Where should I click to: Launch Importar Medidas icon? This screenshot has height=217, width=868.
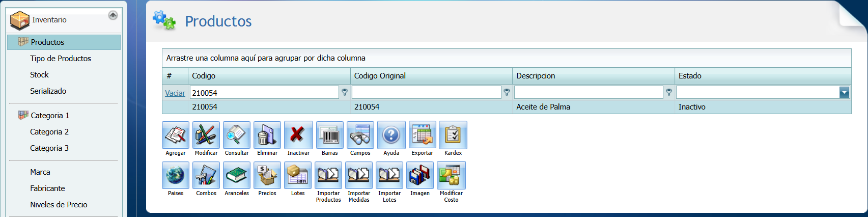[359, 175]
